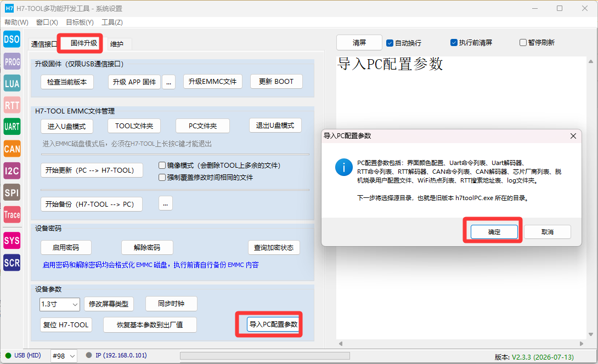Close the 导入PC配置参数 dialog
Screen dimensions: 598x364
click(573, 136)
